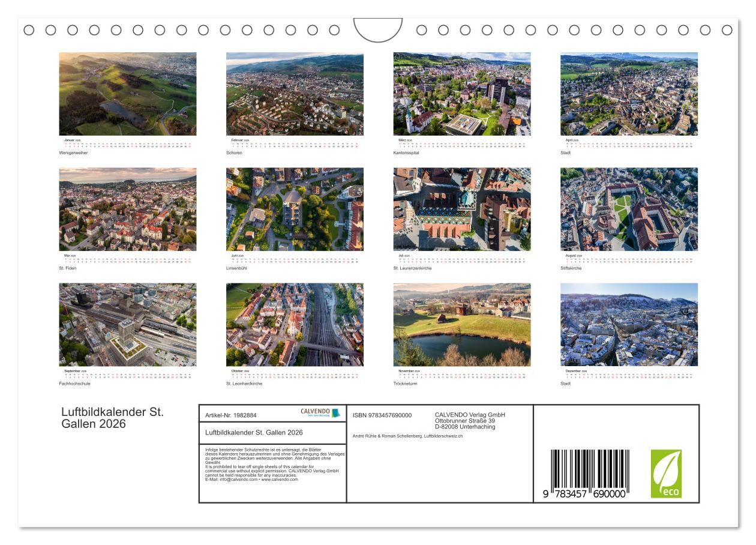Open the Tröckneturm November photo
This screenshot has height=545, width=756.
pos(461,325)
